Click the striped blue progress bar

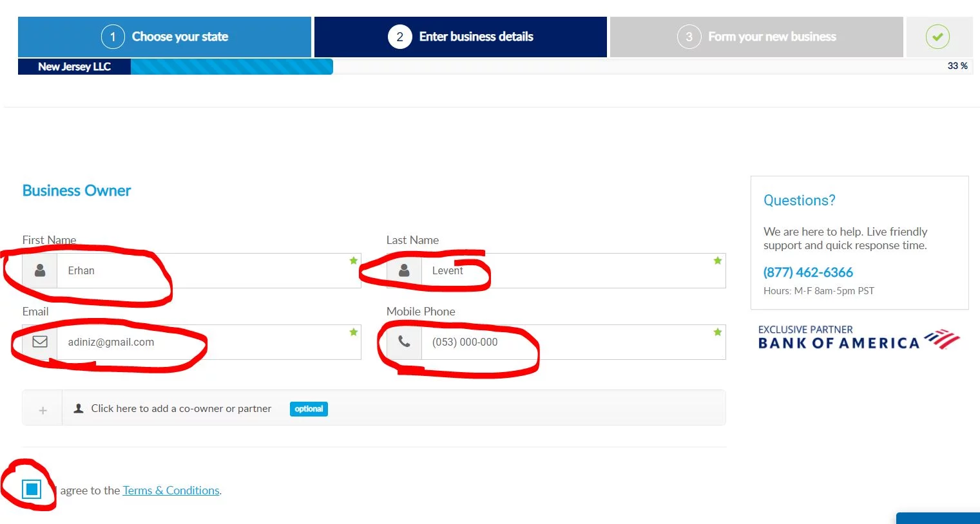(x=231, y=67)
